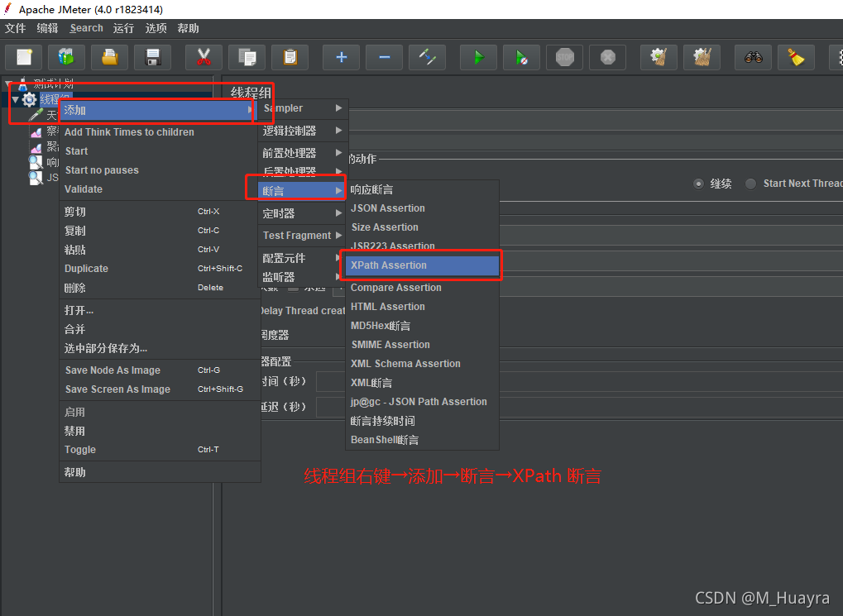Click the Paste clipboard icon
This screenshot has width=843, height=616.
(x=290, y=57)
